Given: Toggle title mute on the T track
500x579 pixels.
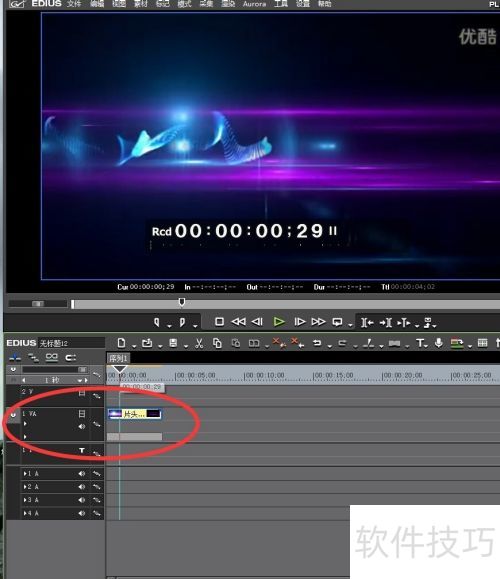Looking at the screenshot, I should (x=82, y=450).
